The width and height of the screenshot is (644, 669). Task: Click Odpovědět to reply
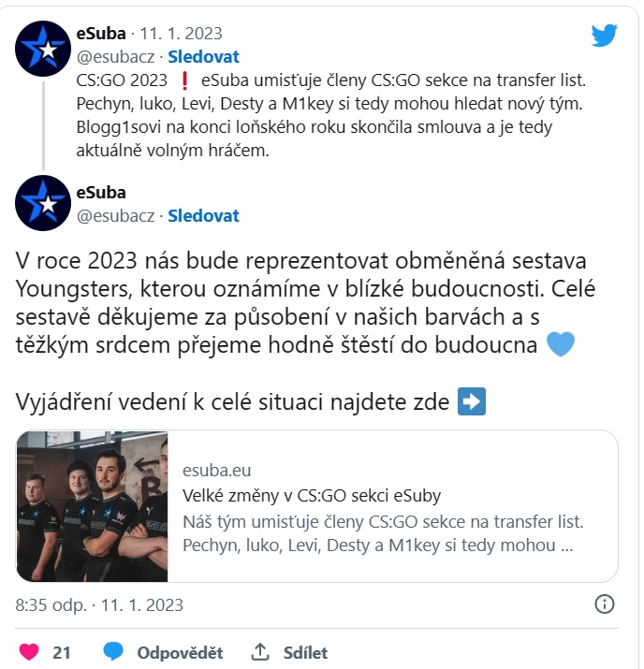click(x=180, y=653)
